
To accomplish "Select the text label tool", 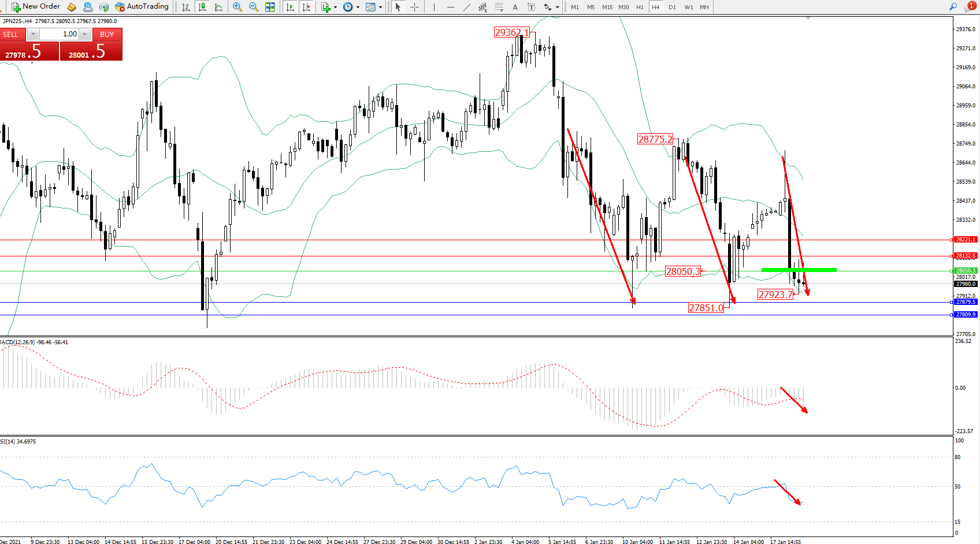I will click(515, 7).
